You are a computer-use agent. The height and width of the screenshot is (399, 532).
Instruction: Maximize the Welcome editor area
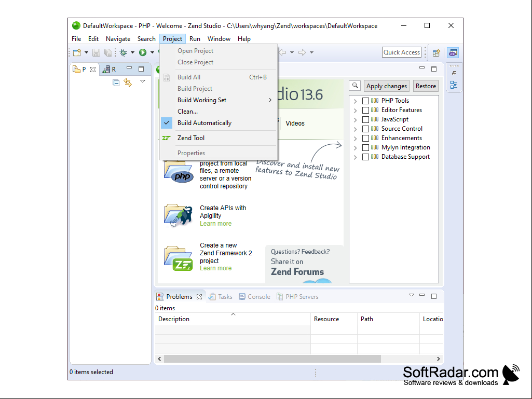coord(434,69)
